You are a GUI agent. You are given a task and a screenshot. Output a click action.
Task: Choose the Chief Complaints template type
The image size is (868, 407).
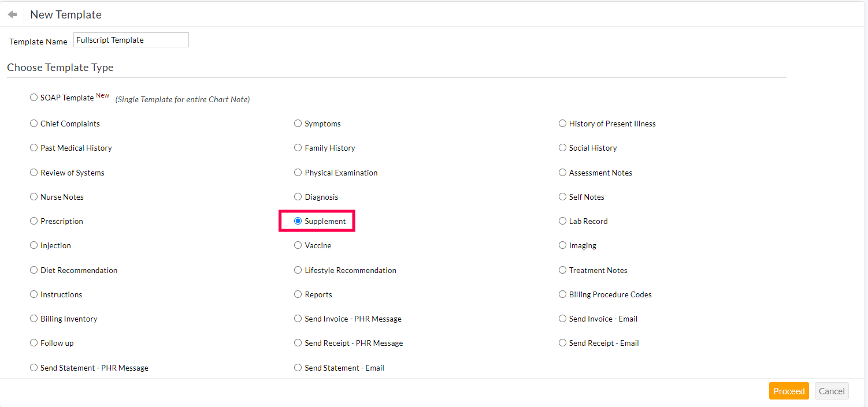click(34, 124)
